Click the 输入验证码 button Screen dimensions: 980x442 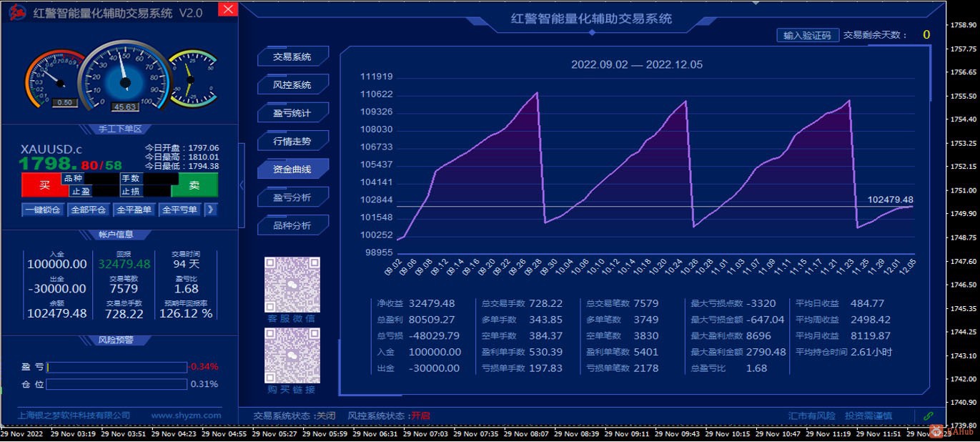coord(808,35)
